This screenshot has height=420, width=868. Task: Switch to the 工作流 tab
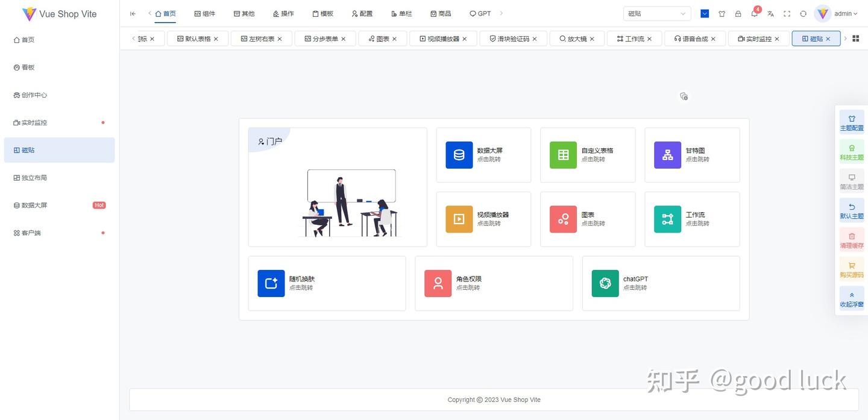pyautogui.click(x=631, y=38)
